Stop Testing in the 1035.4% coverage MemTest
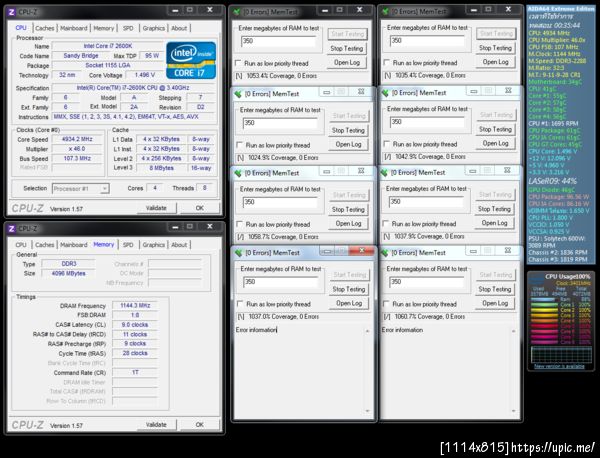 tap(495, 48)
